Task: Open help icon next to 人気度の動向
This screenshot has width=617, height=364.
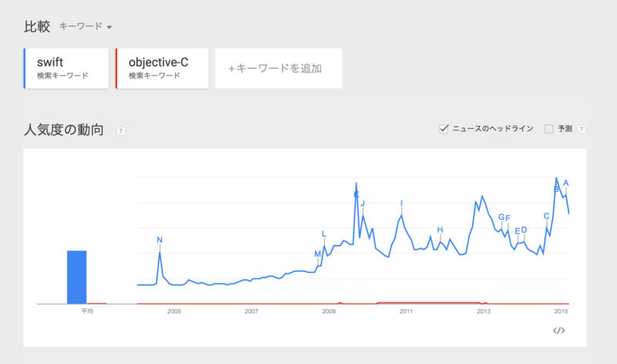Action: 121,131
